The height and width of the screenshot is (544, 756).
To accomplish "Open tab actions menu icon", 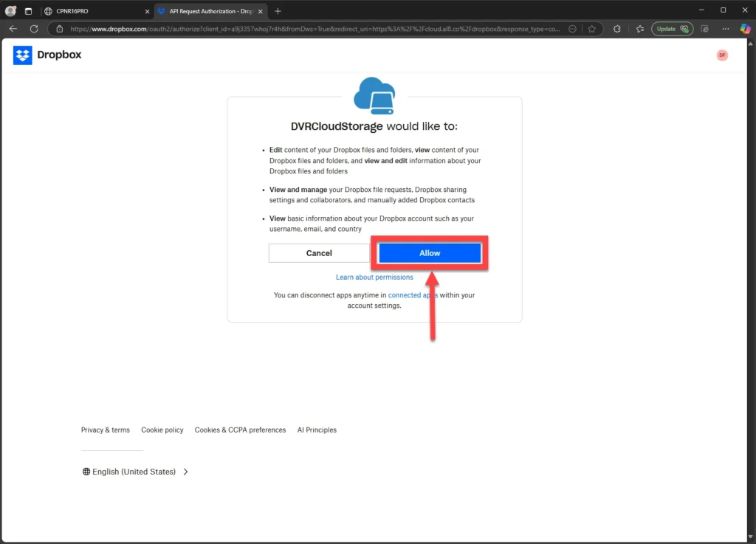I will (x=28, y=11).
